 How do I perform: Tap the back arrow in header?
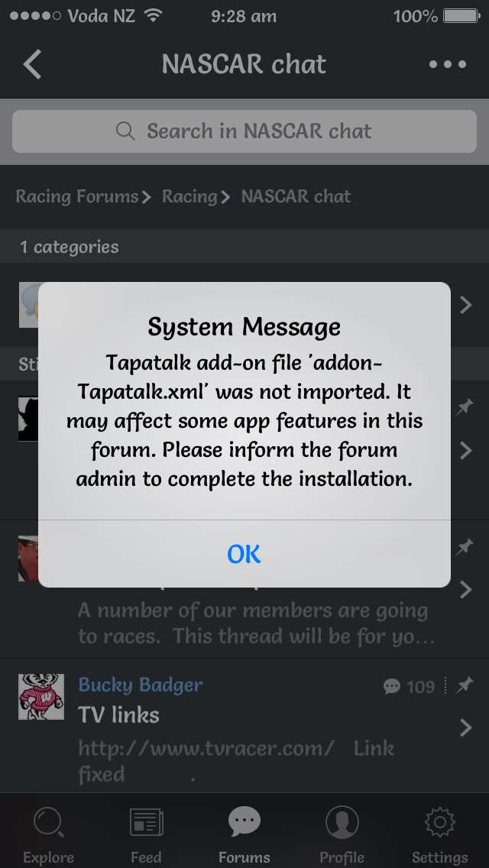(x=32, y=64)
